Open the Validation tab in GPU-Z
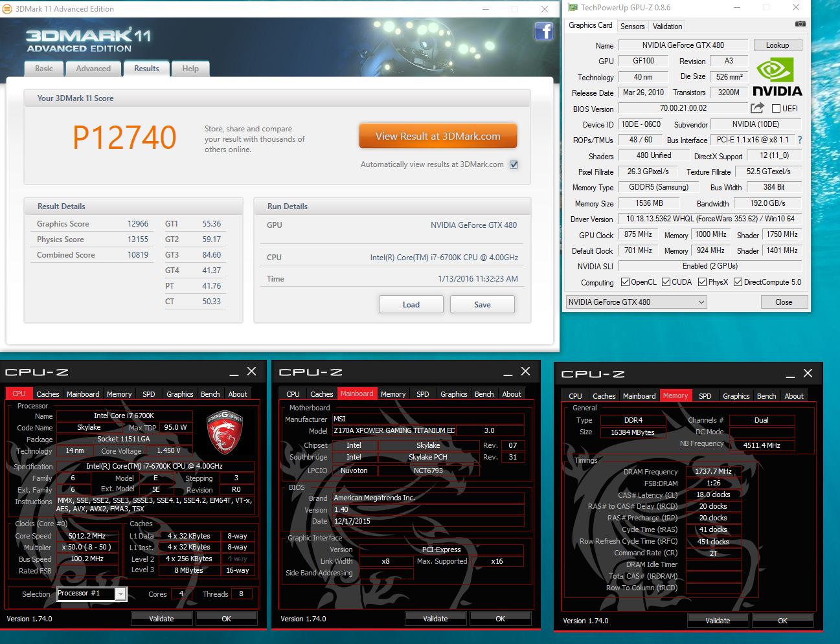840x644 pixels. coord(667,27)
